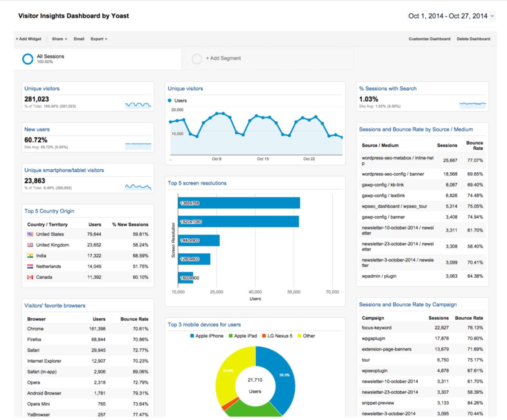
Task: Click gawp-config / textlink source row
Action: click(x=422, y=196)
